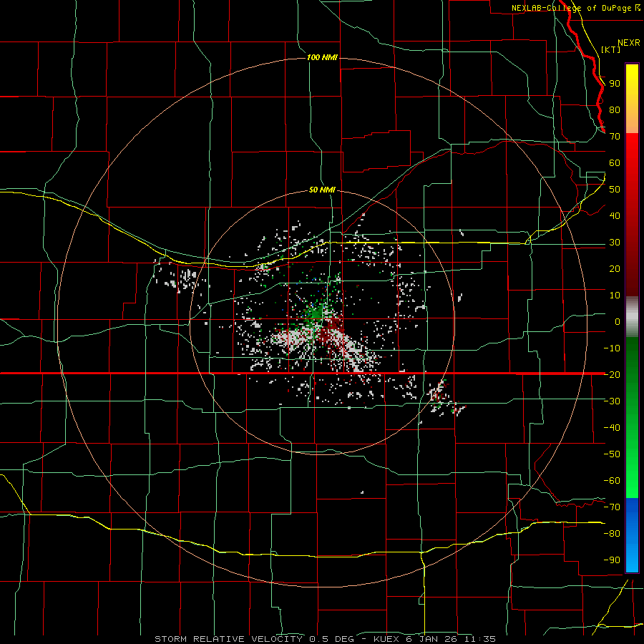Click the 80 value on the velocity scale

tap(615, 110)
